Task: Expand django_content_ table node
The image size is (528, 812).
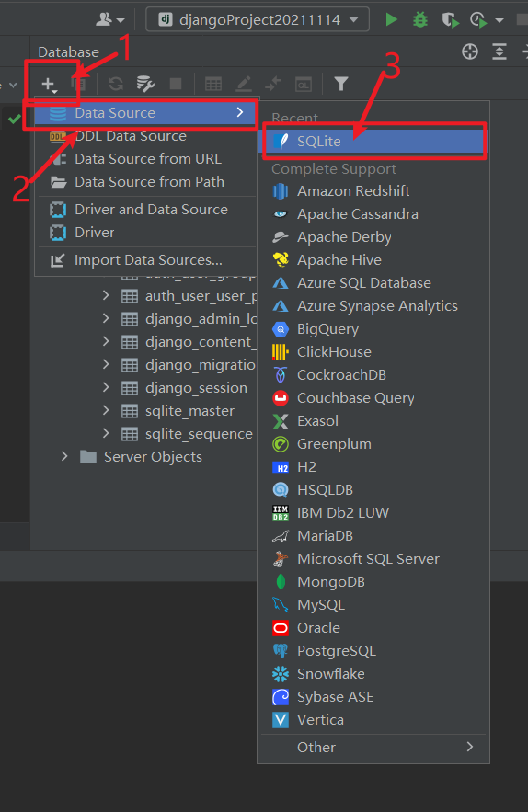Action: (106, 341)
